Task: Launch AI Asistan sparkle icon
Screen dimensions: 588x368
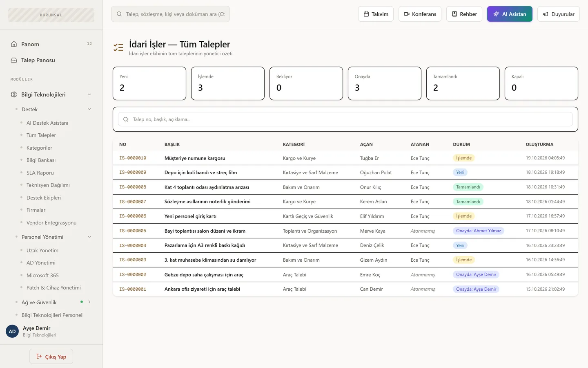Action: [496, 14]
